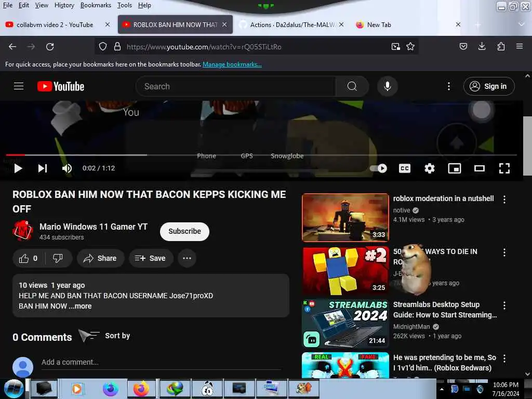Open Streamlabs Desktop Setup Guide title
This screenshot has height=399, width=532.
click(445, 310)
